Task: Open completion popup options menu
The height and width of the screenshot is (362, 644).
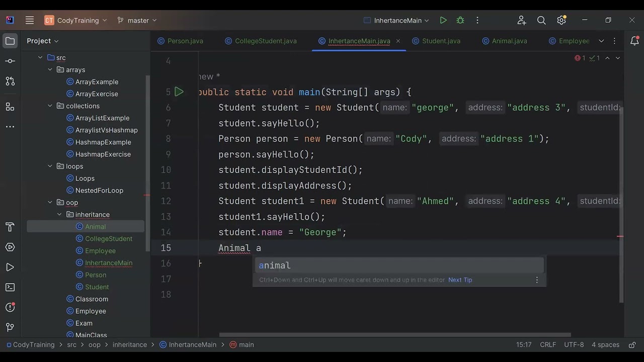Action: click(x=537, y=280)
